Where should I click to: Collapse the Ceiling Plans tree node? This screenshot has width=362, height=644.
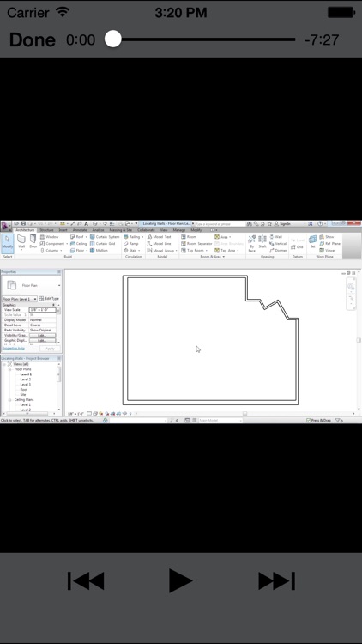[9, 399]
